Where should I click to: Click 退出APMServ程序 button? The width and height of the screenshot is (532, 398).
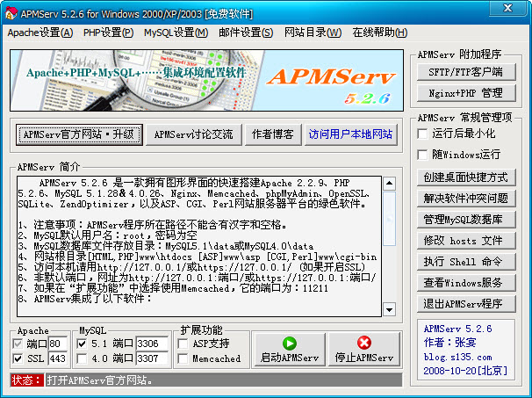(466, 304)
